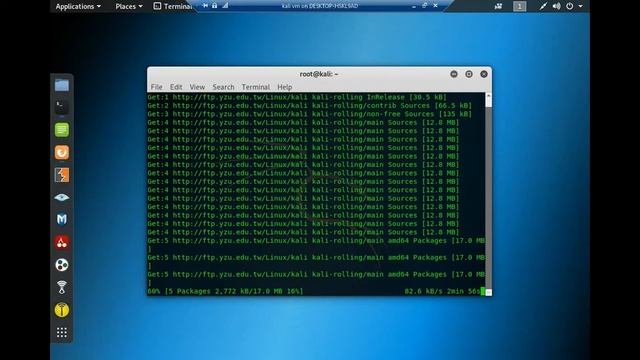Launch the orange swirl app in dock
The width and height of the screenshot is (640, 360).
(x=62, y=152)
